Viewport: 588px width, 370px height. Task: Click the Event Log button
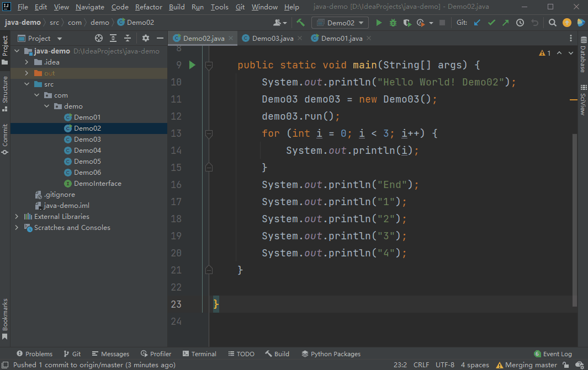click(553, 354)
